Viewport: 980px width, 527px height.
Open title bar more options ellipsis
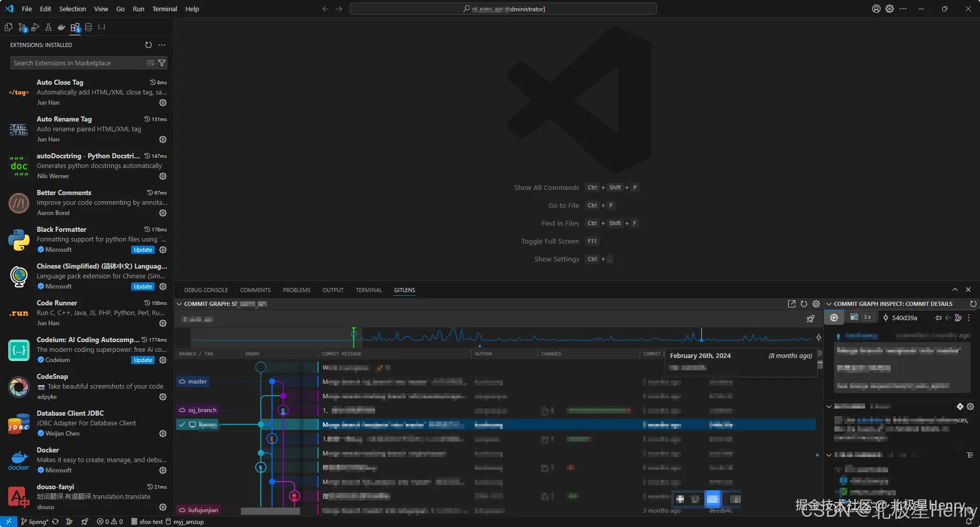pos(903,9)
